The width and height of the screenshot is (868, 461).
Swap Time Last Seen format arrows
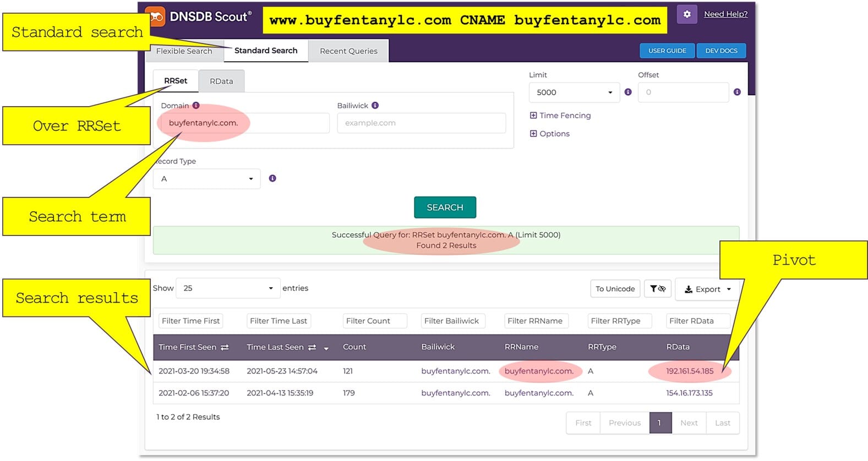pos(312,348)
